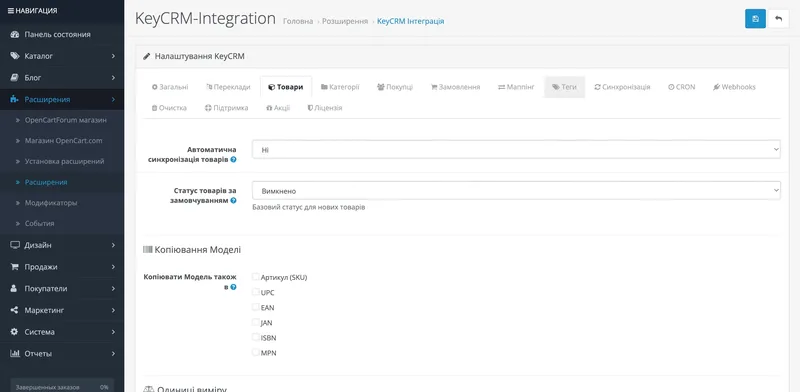Image resolution: width=800 pixels, height=392 pixels.
Task: Check the JAN checkbox
Action: pos(256,322)
